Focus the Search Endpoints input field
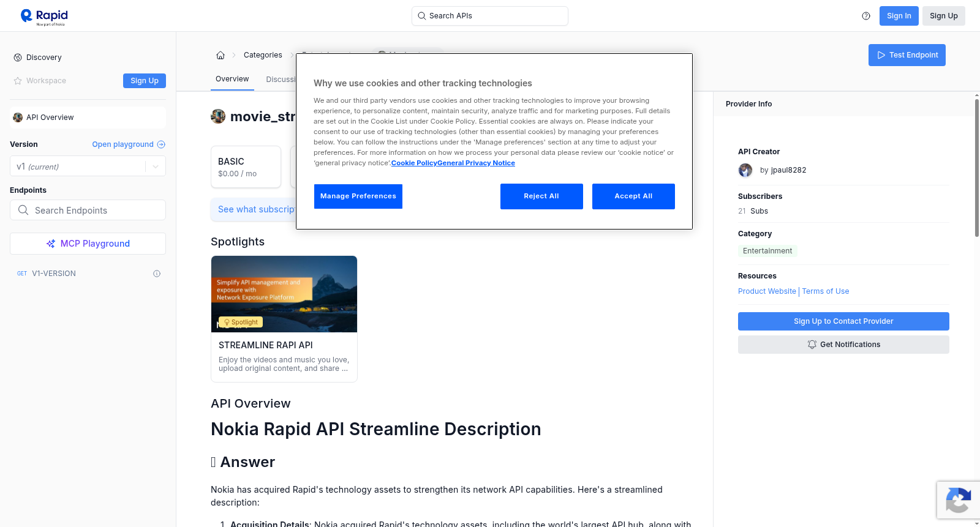Image resolution: width=980 pixels, height=527 pixels. pyautogui.click(x=88, y=210)
